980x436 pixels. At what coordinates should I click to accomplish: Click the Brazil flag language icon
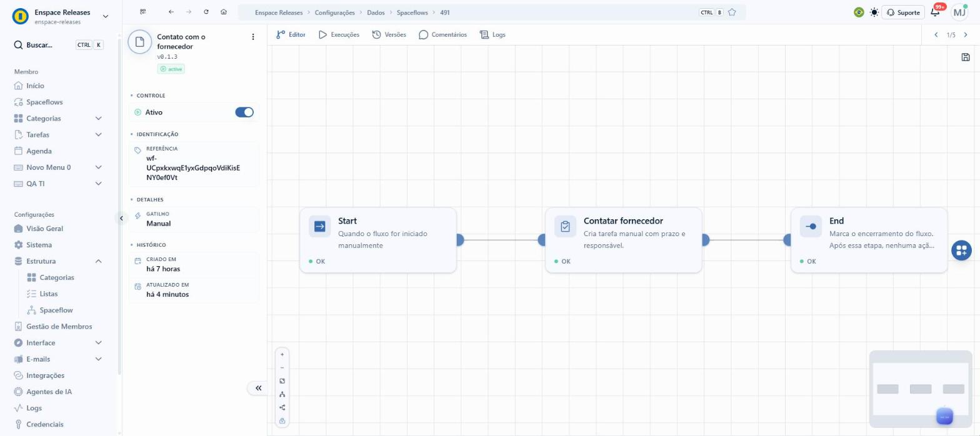coord(859,12)
